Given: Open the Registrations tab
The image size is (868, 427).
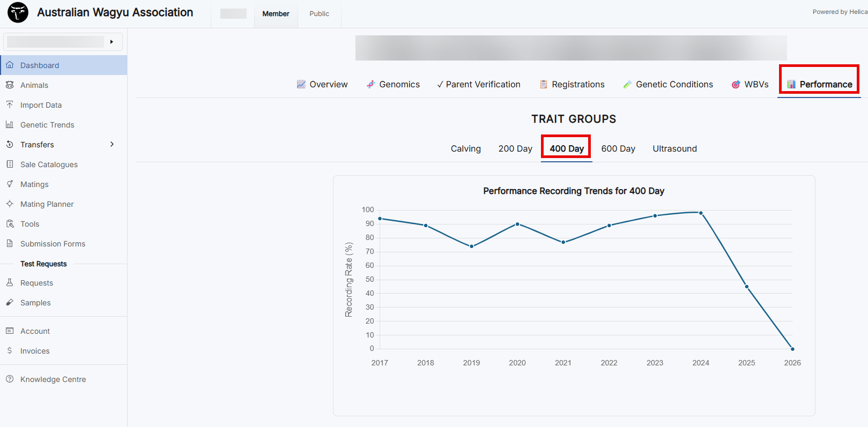Looking at the screenshot, I should click(x=572, y=85).
